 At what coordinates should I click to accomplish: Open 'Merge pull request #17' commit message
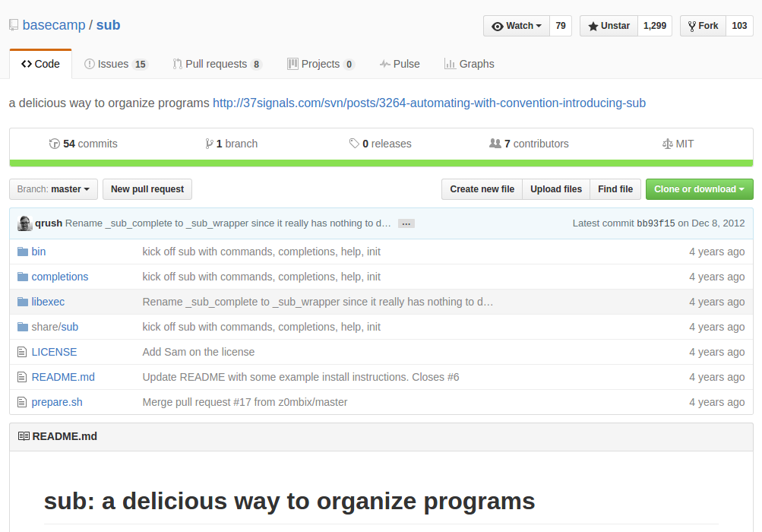(245, 402)
